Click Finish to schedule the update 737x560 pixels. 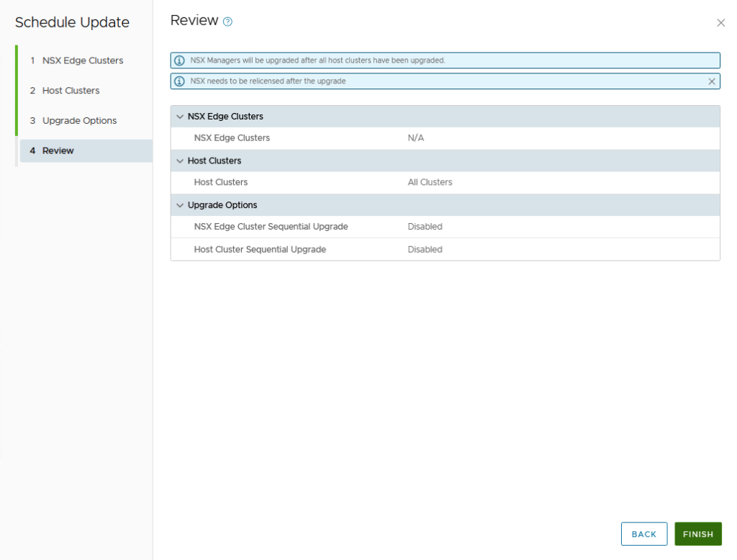(697, 534)
